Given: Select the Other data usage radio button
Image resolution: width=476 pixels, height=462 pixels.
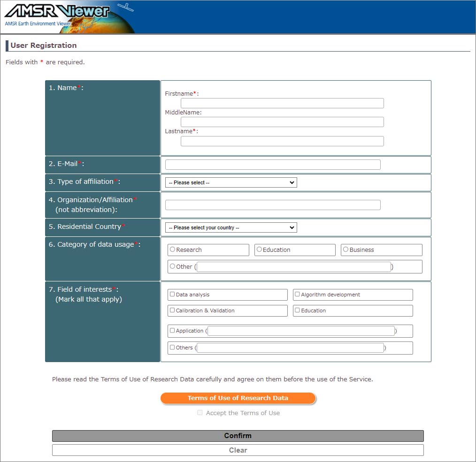Looking at the screenshot, I should (x=172, y=266).
